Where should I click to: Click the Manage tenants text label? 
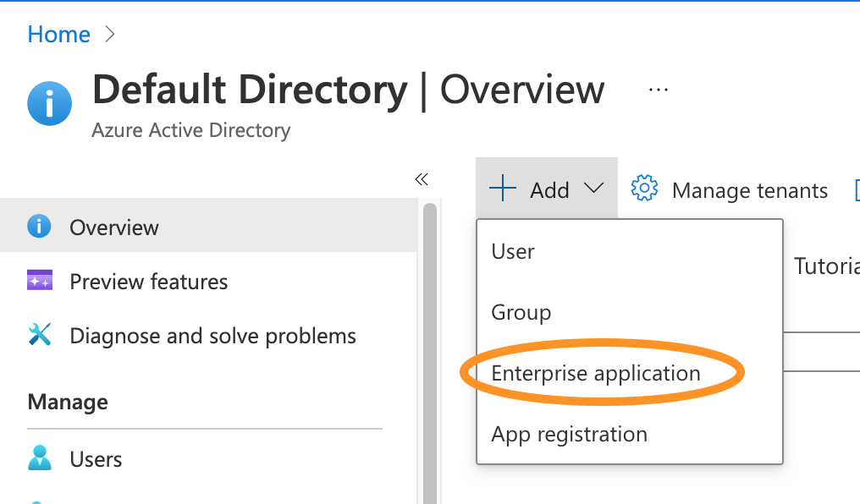point(749,190)
